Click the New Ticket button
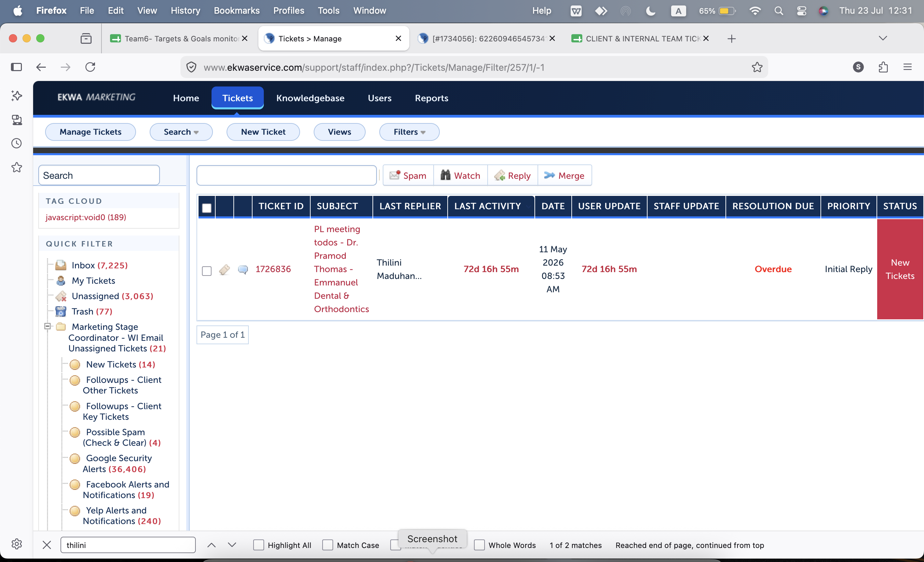924x562 pixels. pos(263,132)
